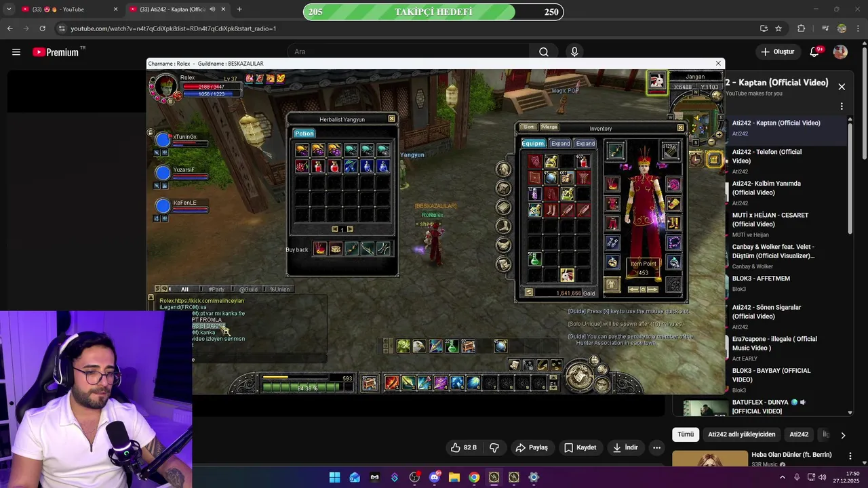This screenshot has height=488, width=868.
Task: Open File Explorer from the taskbar
Action: [454, 477]
